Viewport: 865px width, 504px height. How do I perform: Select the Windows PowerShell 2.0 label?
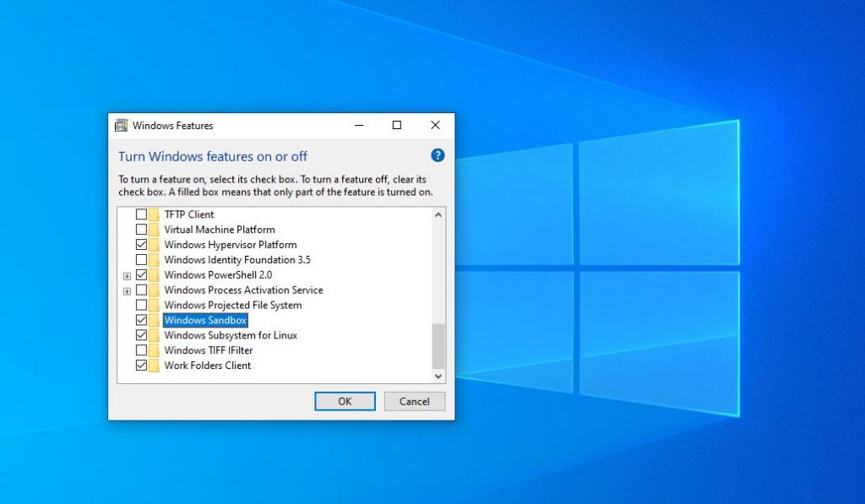click(x=218, y=275)
